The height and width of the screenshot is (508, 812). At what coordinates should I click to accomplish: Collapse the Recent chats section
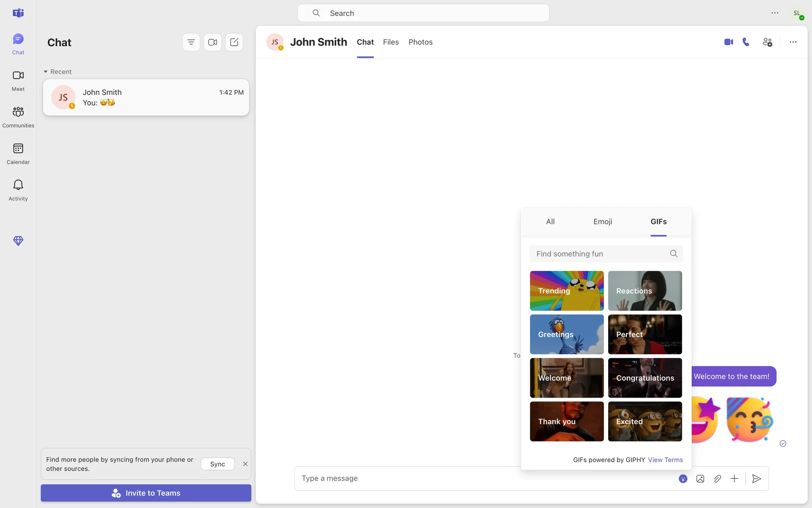[46, 72]
